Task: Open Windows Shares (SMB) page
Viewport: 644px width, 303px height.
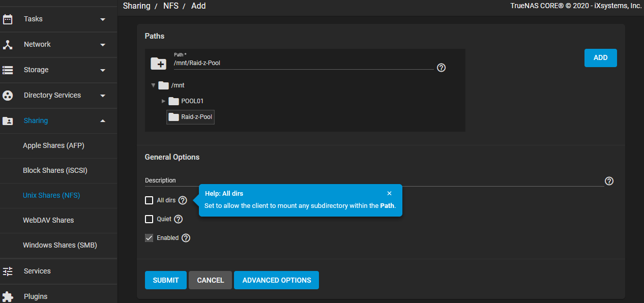Action: click(60, 245)
